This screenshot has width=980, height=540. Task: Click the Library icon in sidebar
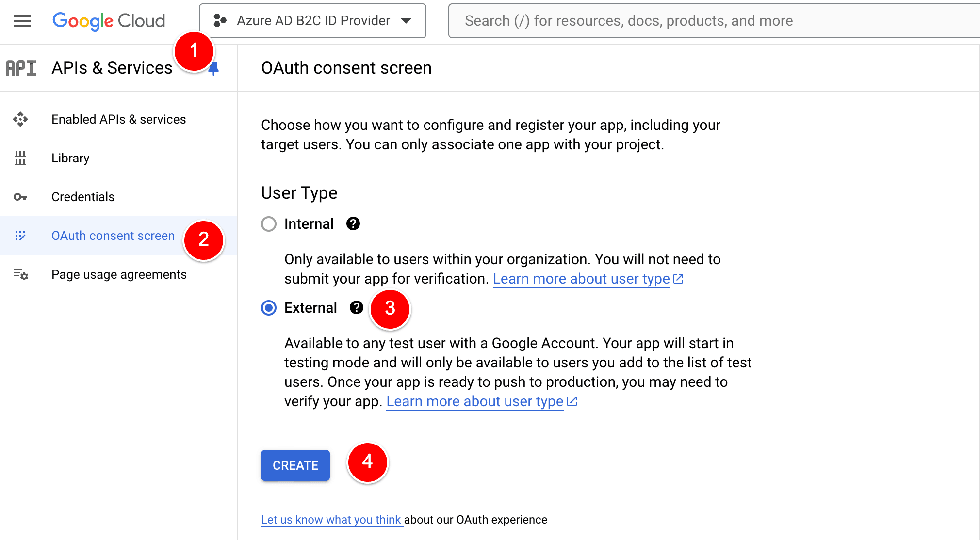pyautogui.click(x=20, y=158)
